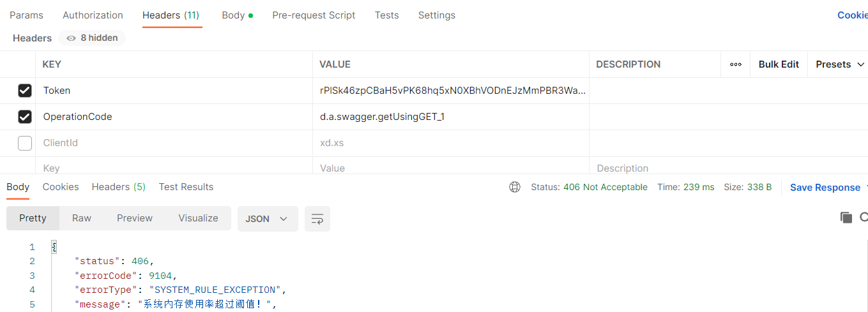Copy response body with the copy icon
The width and height of the screenshot is (868, 312).
846,218
